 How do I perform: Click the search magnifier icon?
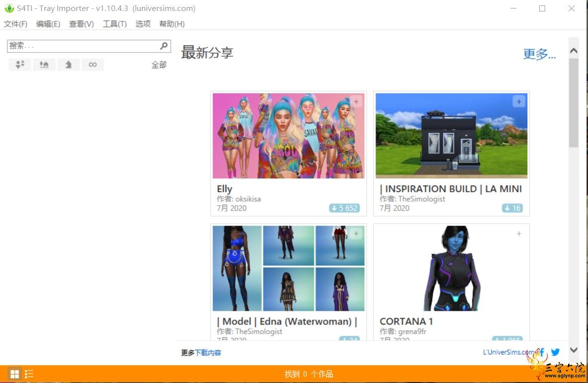164,46
